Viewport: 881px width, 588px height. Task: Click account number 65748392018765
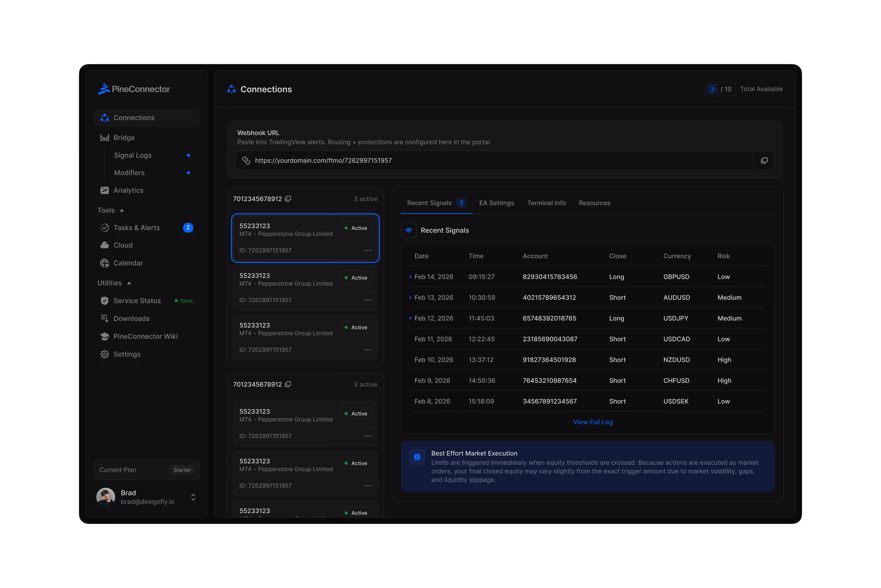pyautogui.click(x=549, y=318)
